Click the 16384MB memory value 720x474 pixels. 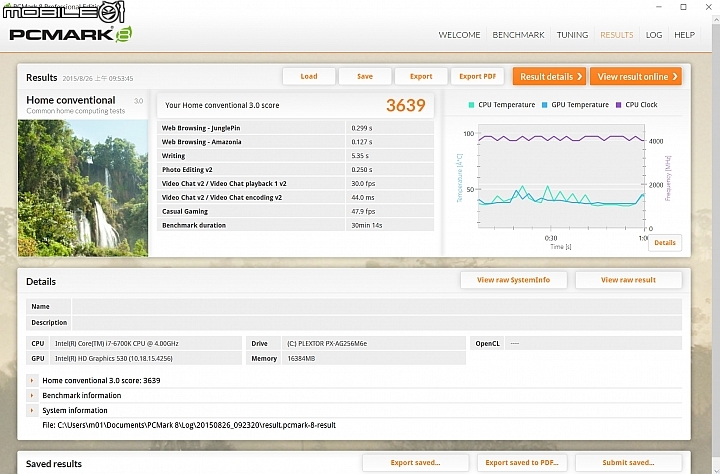click(x=301, y=359)
